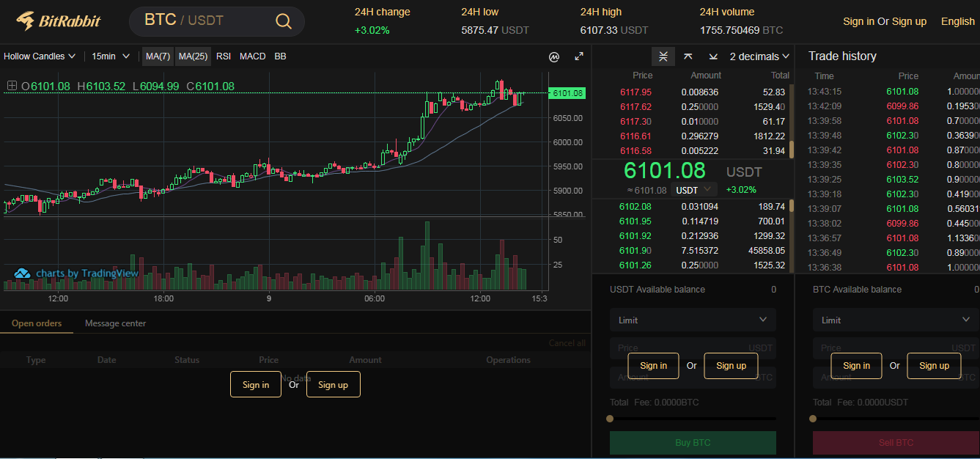Click the green 6101.08 price axis label
Viewport: 980px width, 459px height.
click(x=567, y=93)
